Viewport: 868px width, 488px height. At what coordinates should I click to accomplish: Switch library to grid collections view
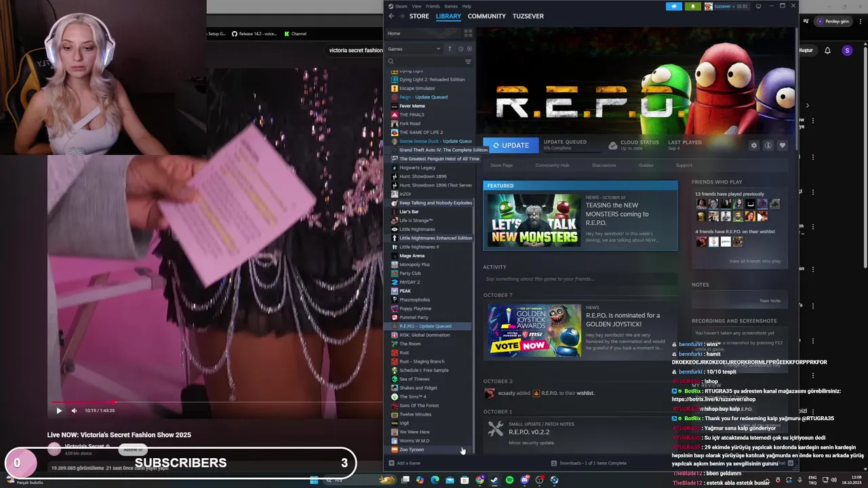coord(468,33)
